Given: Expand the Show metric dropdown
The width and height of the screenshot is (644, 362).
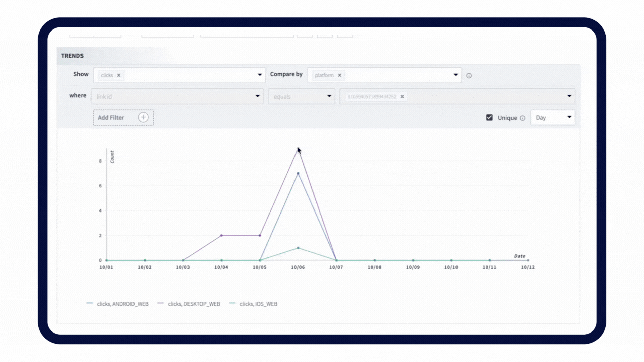Looking at the screenshot, I should (x=260, y=75).
